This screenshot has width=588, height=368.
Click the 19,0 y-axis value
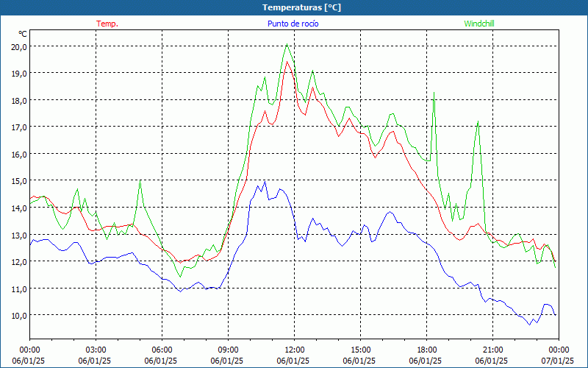[20, 74]
